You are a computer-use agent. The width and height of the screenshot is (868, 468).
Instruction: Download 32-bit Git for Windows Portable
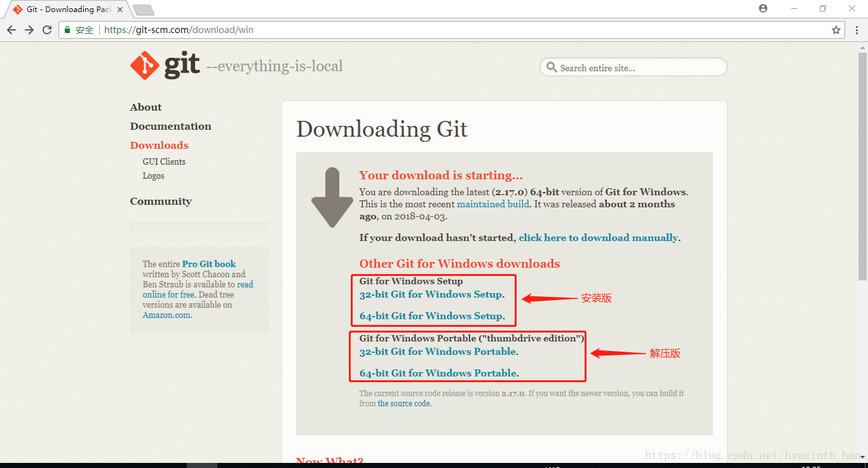(438, 352)
